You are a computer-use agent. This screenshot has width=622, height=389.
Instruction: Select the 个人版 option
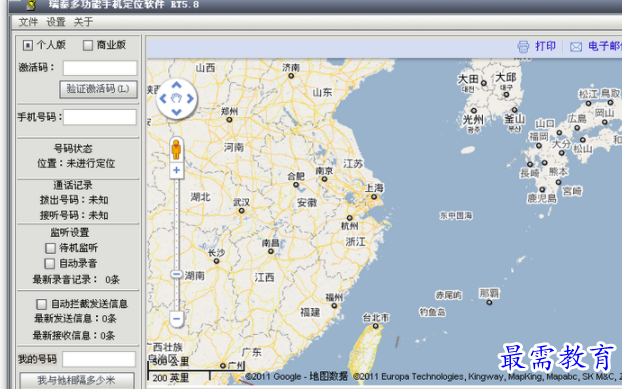point(28,45)
